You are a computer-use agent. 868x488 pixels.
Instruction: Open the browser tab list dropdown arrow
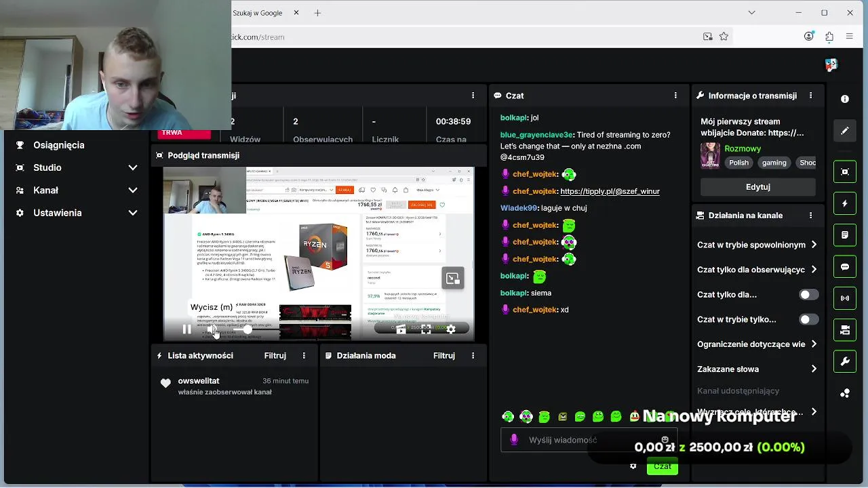(x=751, y=13)
